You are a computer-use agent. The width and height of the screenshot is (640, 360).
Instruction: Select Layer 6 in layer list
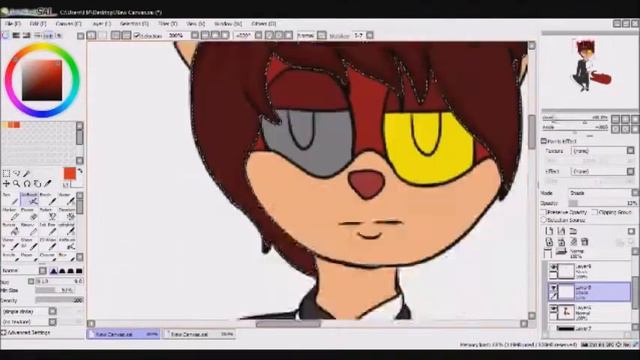click(x=589, y=312)
